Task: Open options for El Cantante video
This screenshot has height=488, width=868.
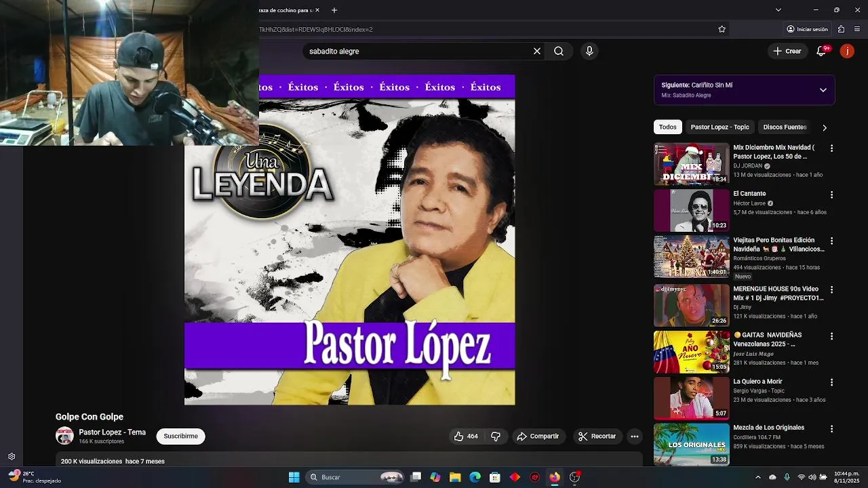Action: point(831,195)
